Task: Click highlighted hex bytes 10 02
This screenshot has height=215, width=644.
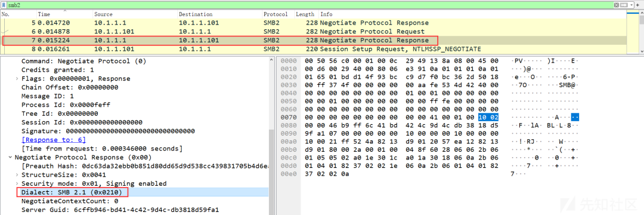Action: coord(488,117)
